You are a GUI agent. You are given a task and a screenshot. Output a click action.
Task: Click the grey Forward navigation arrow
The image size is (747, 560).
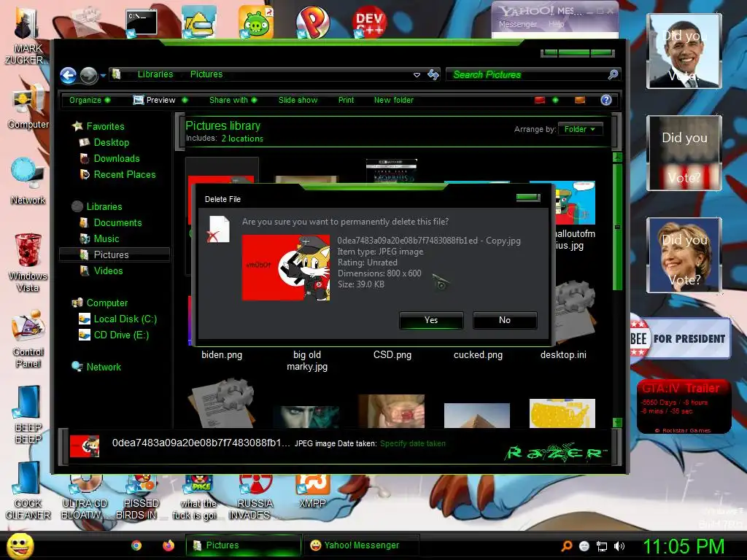coord(88,75)
